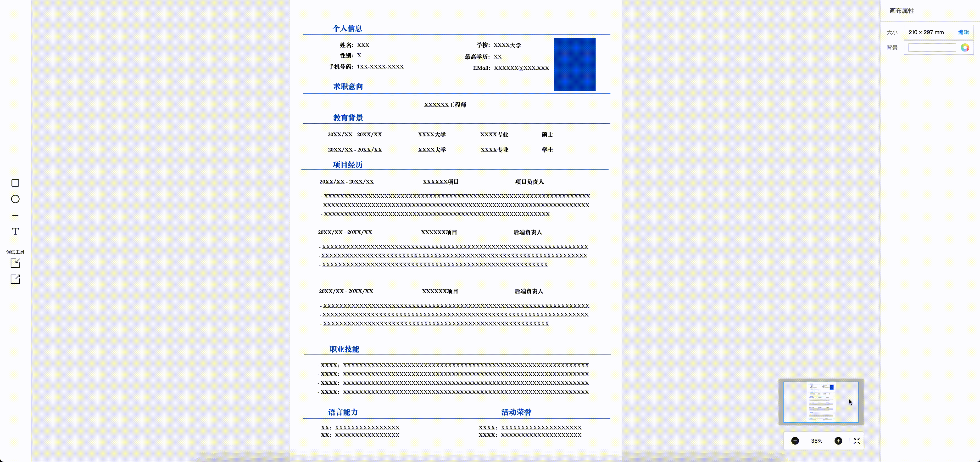980x462 pixels.
Task: Click the export icon under 调试工具
Action: [15, 279]
